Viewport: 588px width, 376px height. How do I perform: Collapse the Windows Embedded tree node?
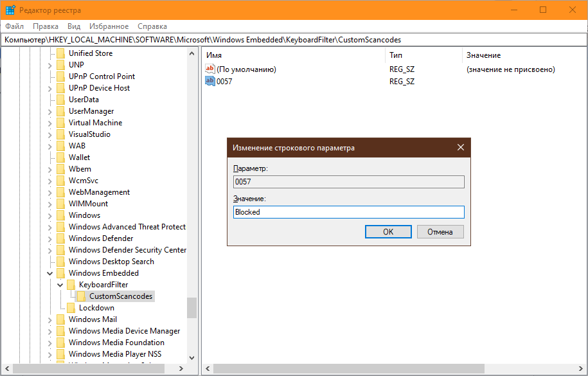[x=50, y=273]
